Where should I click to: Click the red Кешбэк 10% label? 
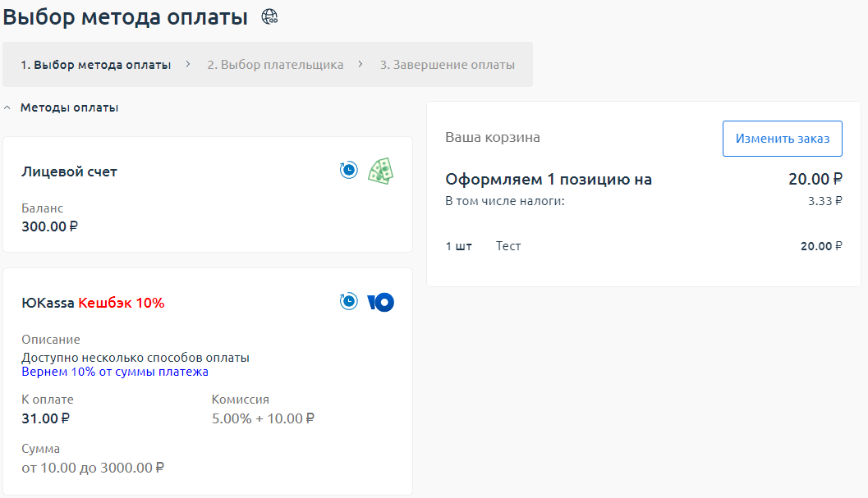coord(122,303)
